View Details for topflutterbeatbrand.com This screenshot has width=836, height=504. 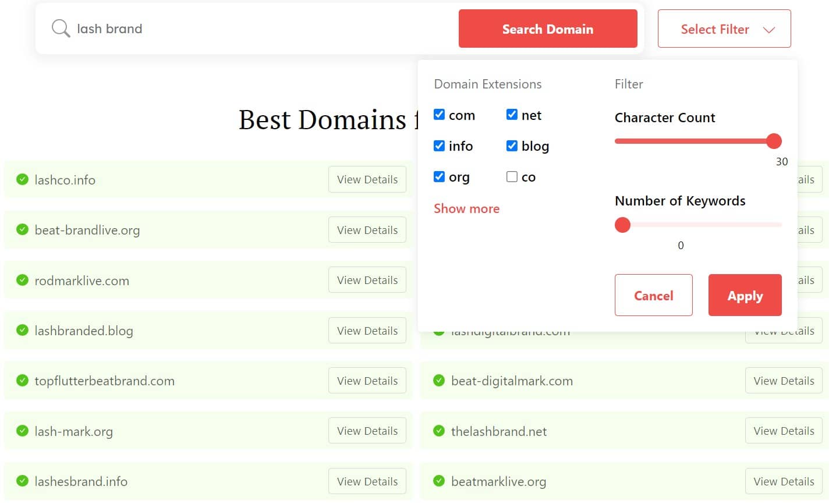[367, 381]
